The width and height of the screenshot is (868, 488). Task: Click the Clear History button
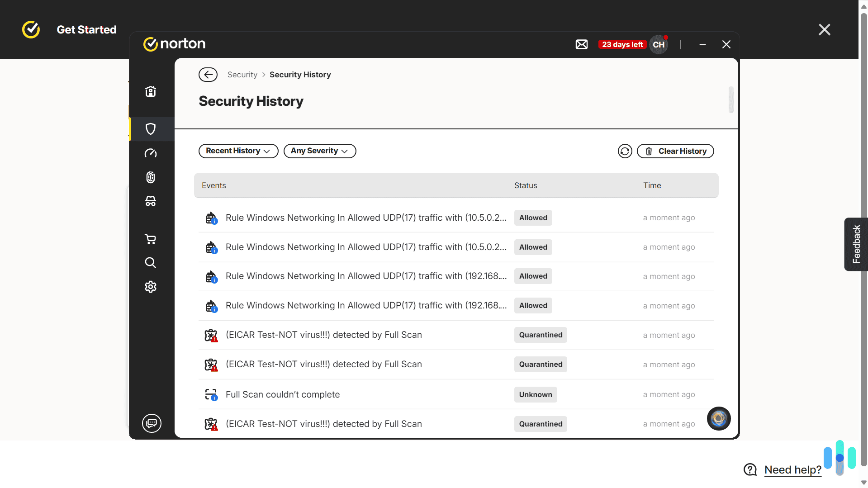coord(675,151)
